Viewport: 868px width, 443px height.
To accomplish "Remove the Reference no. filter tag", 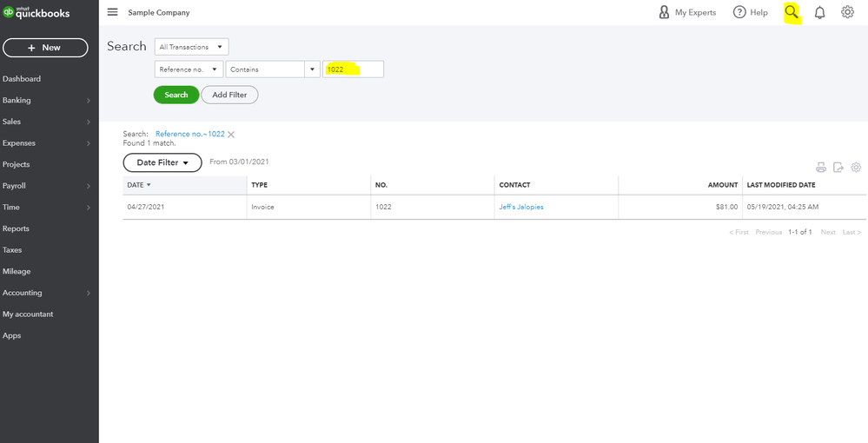I will point(231,135).
